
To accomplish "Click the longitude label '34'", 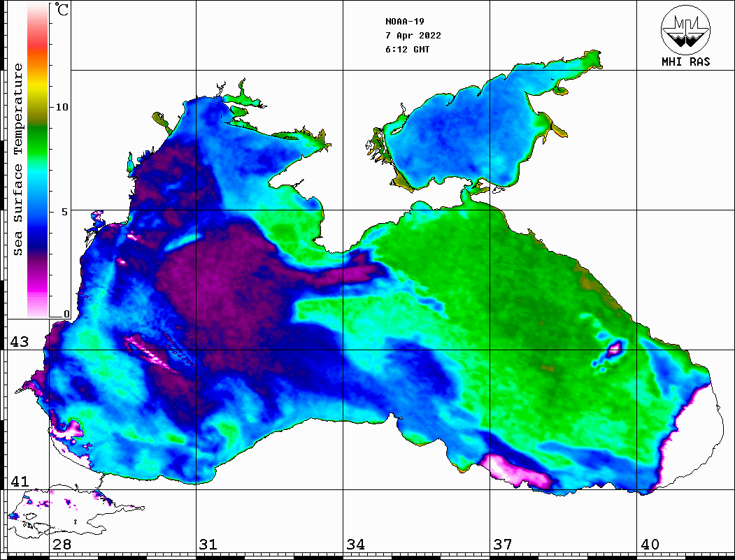I will tap(355, 544).
